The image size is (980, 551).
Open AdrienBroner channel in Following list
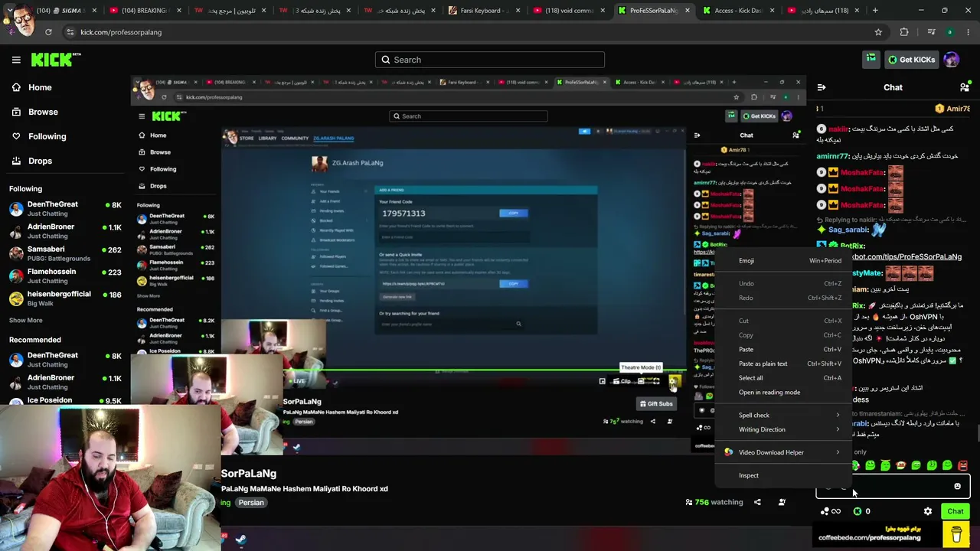[x=65, y=231]
